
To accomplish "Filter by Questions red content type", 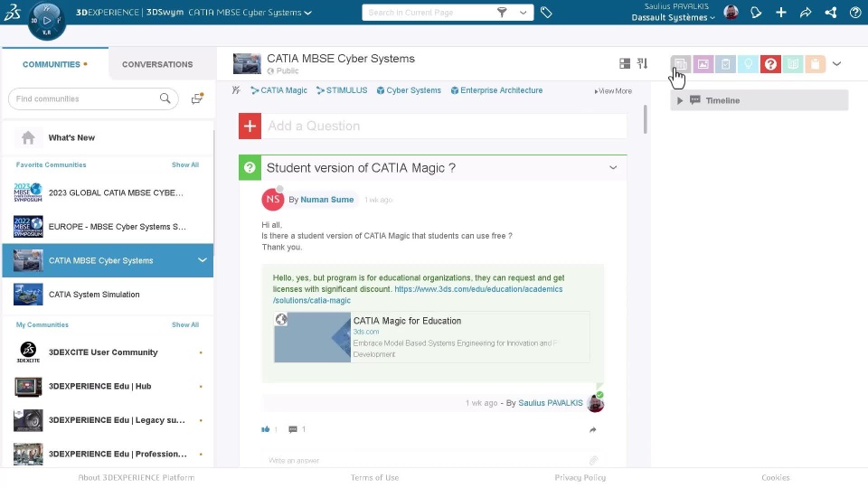I will point(770,64).
